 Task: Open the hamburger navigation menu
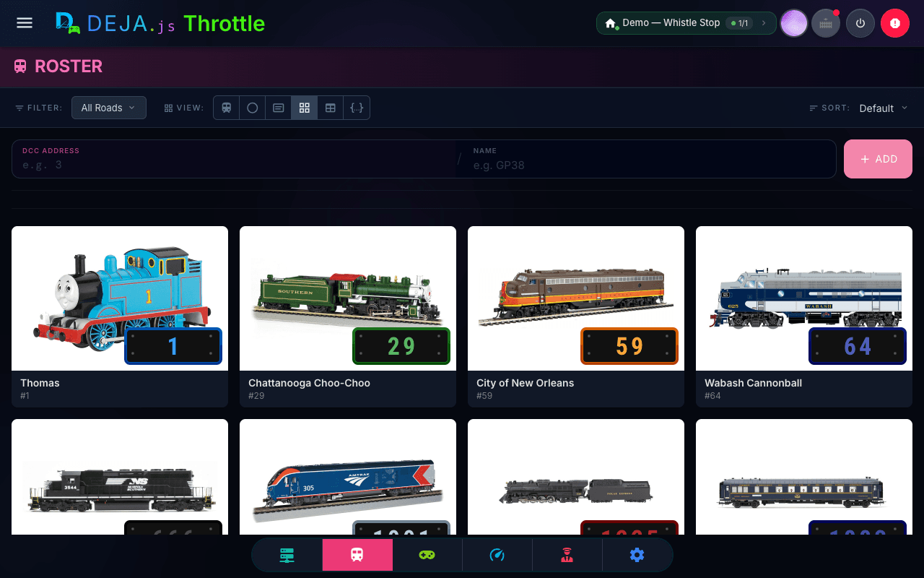coord(25,23)
